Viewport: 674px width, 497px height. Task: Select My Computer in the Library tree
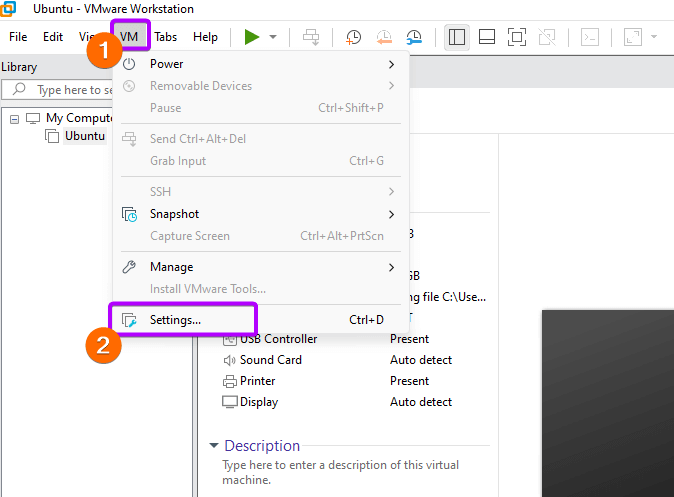click(79, 118)
